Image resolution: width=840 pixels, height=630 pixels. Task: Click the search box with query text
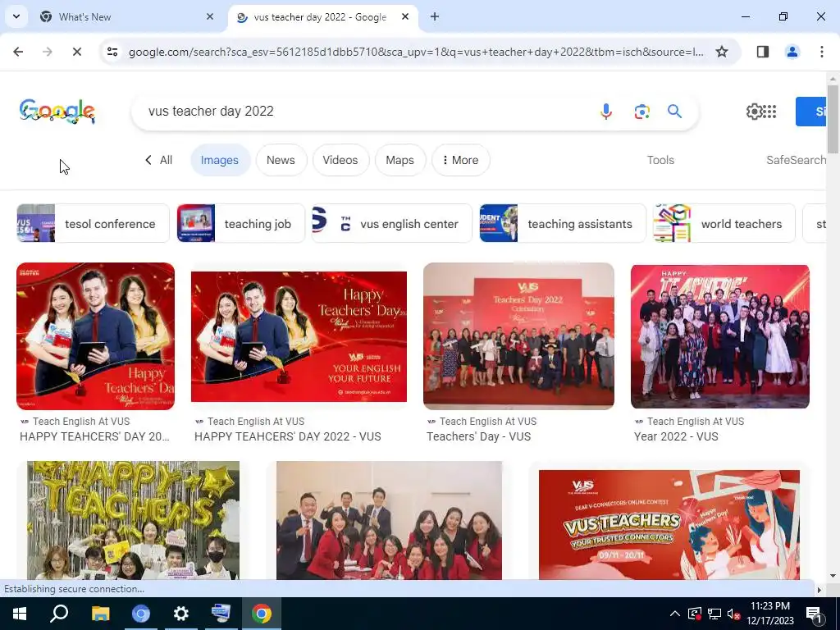point(364,112)
